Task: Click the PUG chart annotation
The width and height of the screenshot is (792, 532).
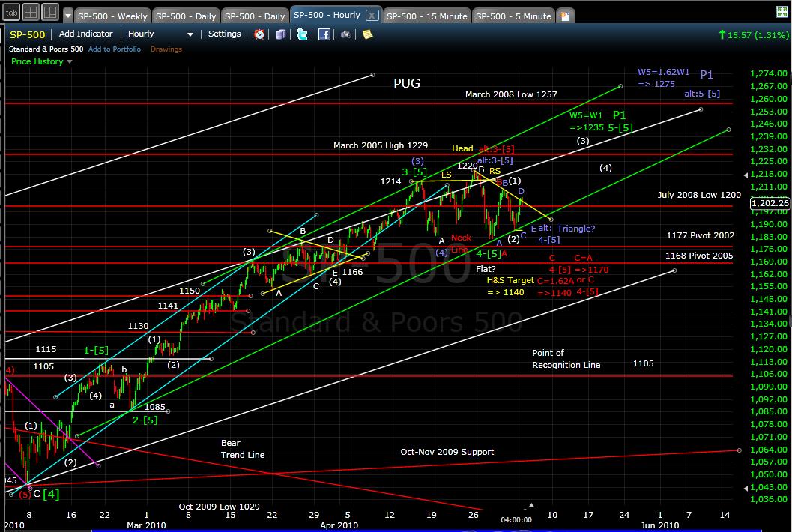Action: tap(407, 83)
